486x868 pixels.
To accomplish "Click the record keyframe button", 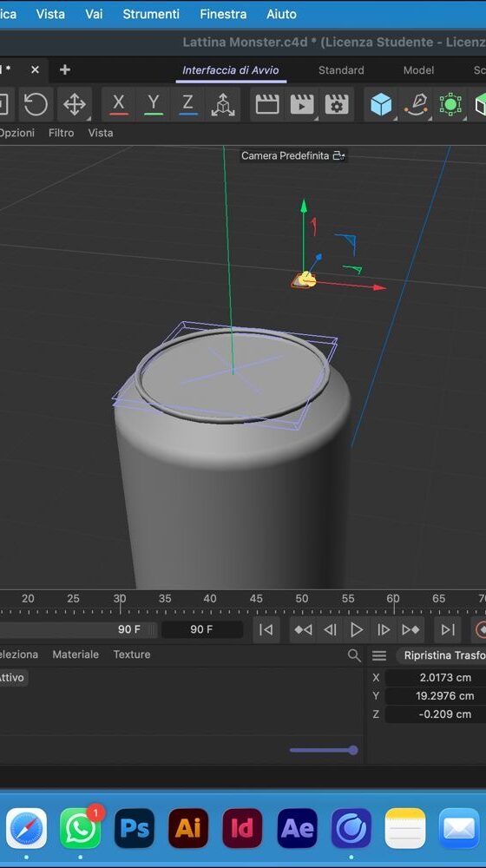I will tap(480, 629).
